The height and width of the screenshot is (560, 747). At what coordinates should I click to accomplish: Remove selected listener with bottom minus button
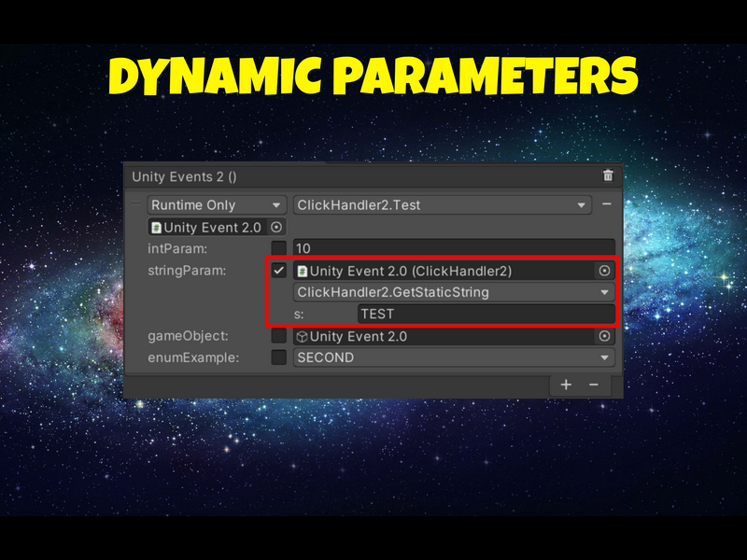pos(594,385)
